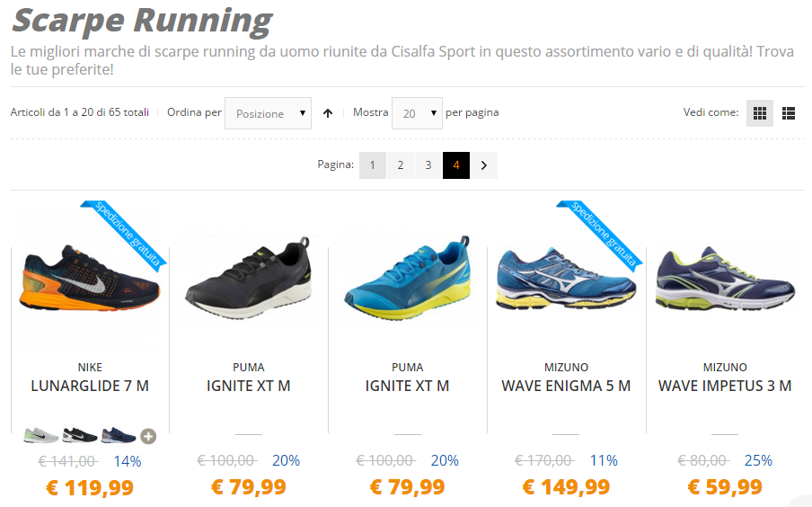Image resolution: width=812 pixels, height=507 pixels.
Task: Toggle ascending sort direction arrow
Action: [x=328, y=113]
